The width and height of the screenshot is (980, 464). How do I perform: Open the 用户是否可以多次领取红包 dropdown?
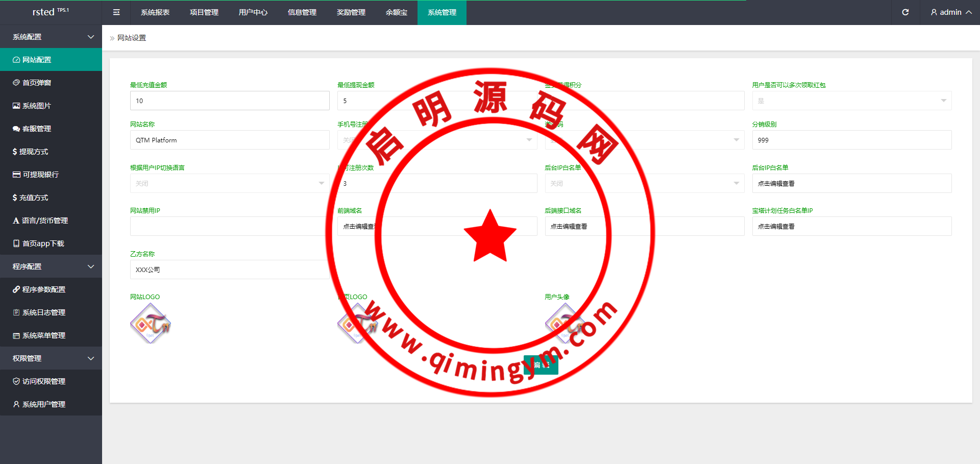pos(851,101)
